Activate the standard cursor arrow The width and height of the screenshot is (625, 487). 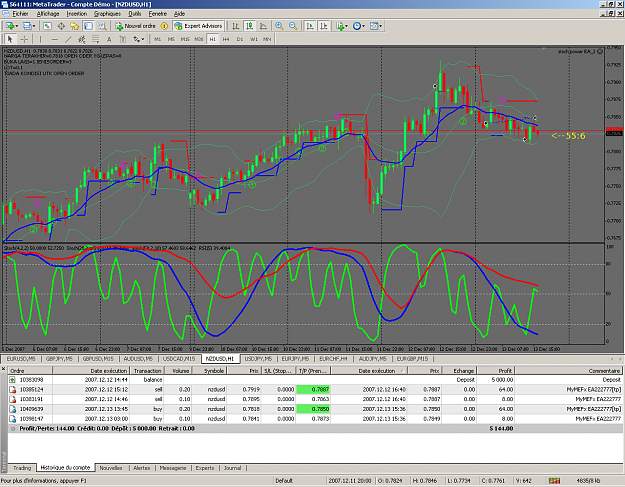(x=10, y=39)
